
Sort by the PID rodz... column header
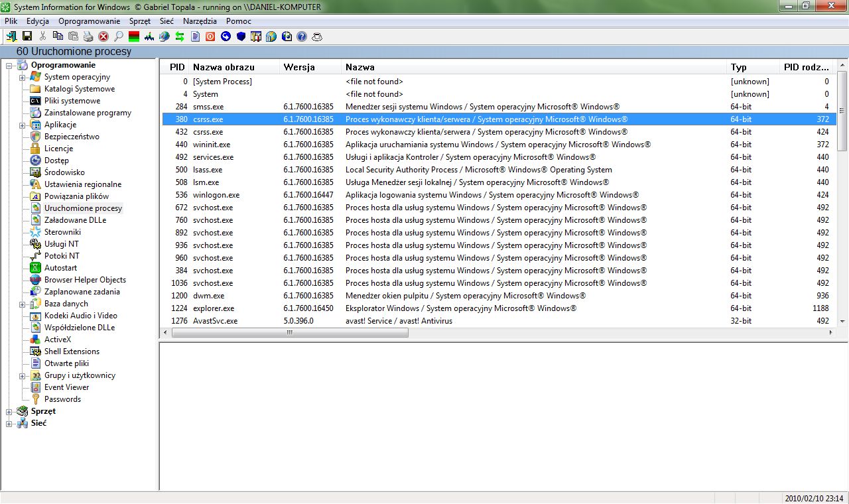[x=807, y=67]
